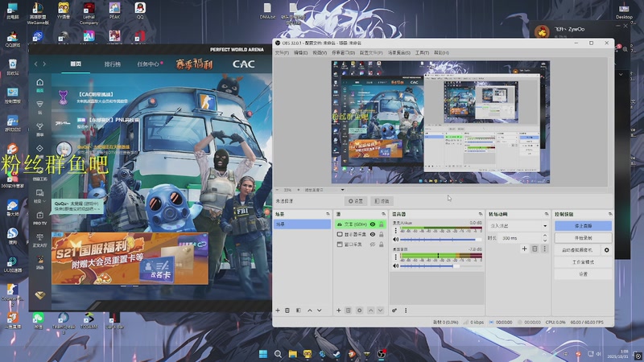This screenshot has width=644, height=362.
Task: Open home icon in Perfect World Arena sidebar
Action: [x=39, y=85]
